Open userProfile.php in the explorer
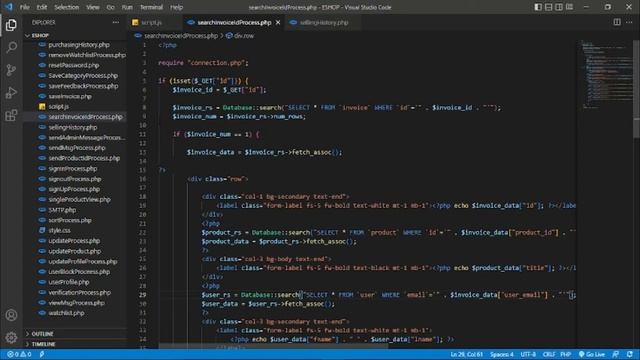The height and width of the screenshot is (360, 640). point(69,282)
